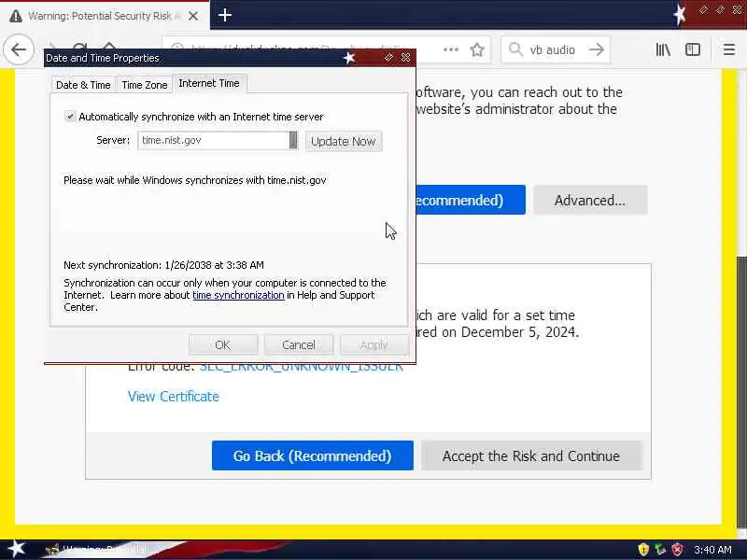
Task: Open the yellow security shield tray icon
Action: tap(643, 550)
